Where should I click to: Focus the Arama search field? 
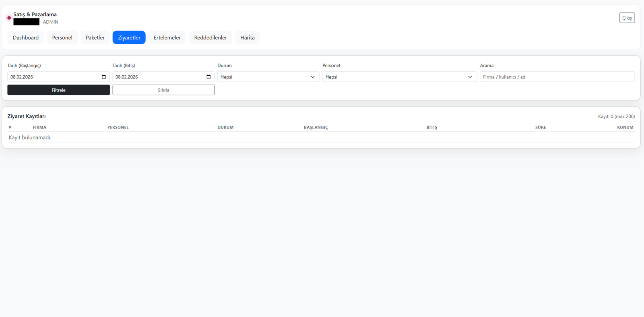557,77
